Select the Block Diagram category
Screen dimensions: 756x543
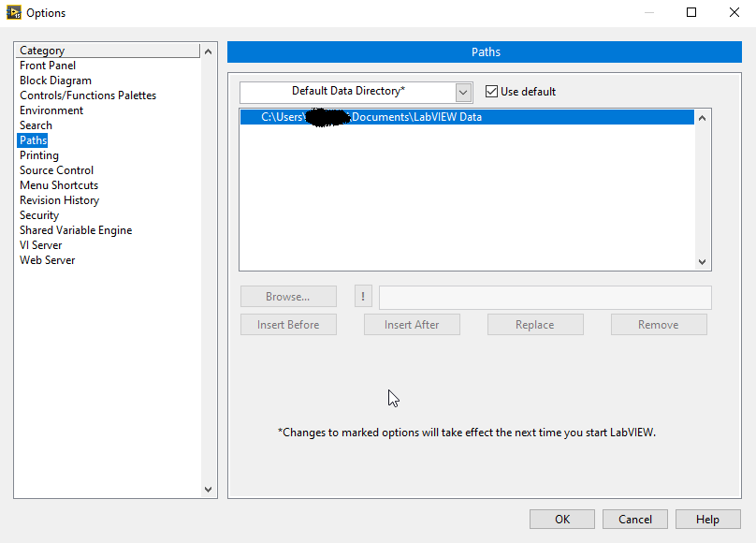[55, 81]
